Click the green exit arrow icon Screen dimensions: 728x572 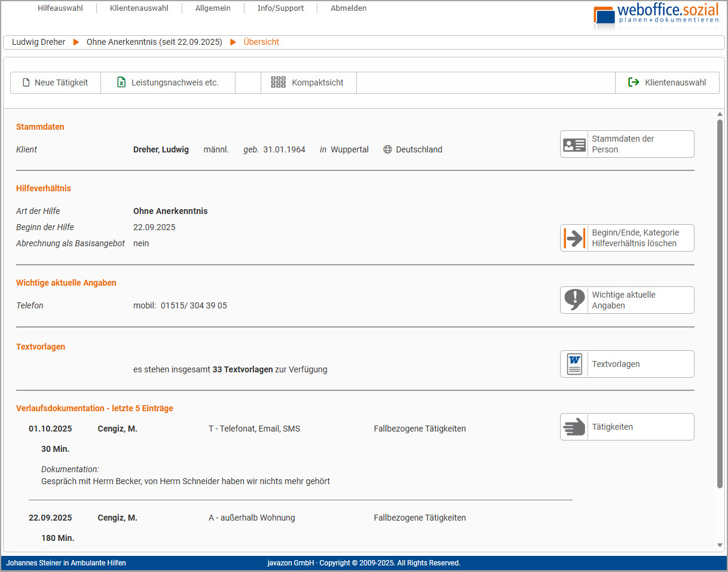pos(634,82)
